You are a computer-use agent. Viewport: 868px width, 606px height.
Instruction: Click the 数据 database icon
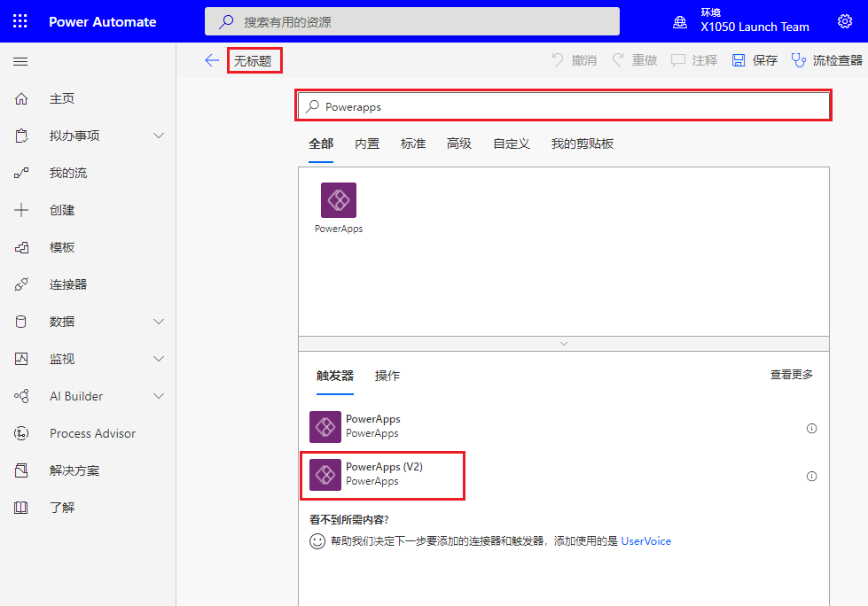(x=21, y=322)
